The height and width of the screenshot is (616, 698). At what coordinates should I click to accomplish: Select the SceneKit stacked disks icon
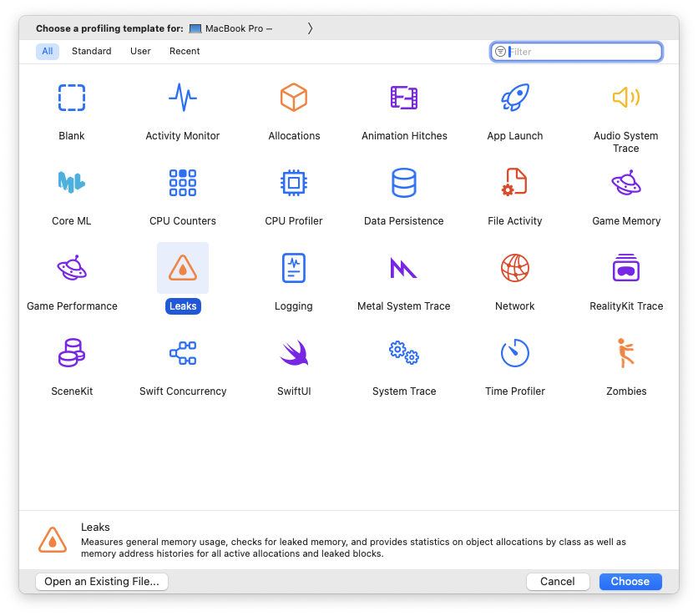tap(72, 353)
